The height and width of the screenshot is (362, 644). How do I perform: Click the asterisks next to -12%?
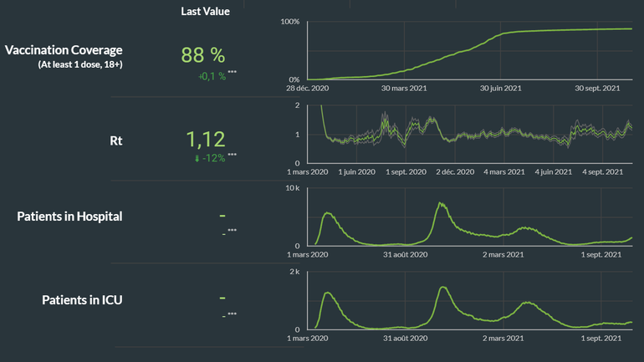tap(232, 156)
